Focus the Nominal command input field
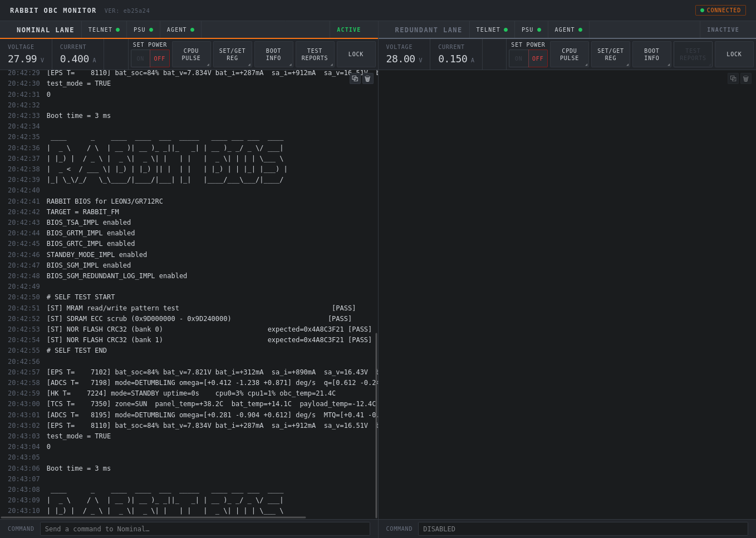The image size is (756, 538). click(205, 529)
